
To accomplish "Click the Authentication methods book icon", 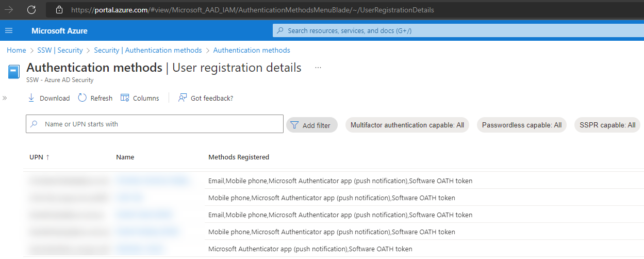I will coord(14,72).
